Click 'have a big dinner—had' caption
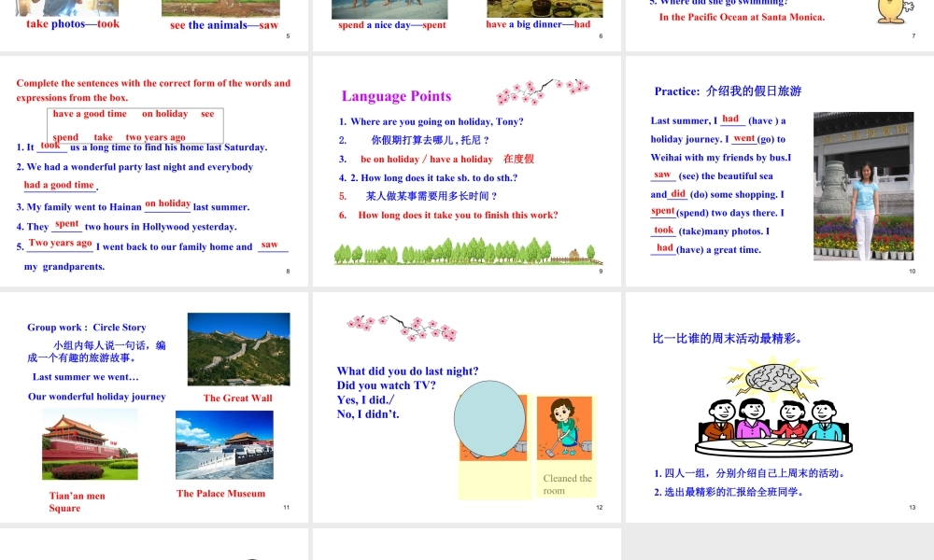Image resolution: width=934 pixels, height=560 pixels. point(538,24)
